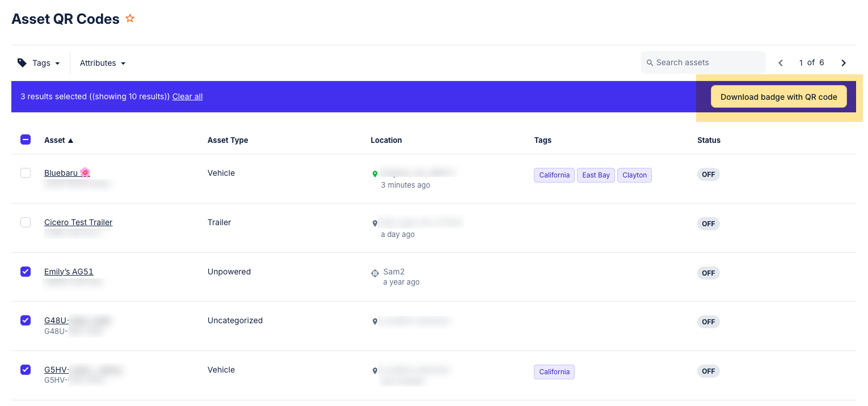Uncheck the Emily's AG51 checkbox
868x406 pixels.
(x=26, y=272)
